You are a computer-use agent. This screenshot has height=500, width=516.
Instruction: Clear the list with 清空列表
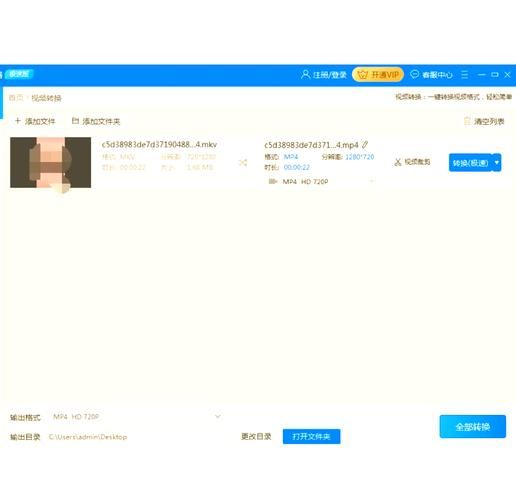[484, 121]
